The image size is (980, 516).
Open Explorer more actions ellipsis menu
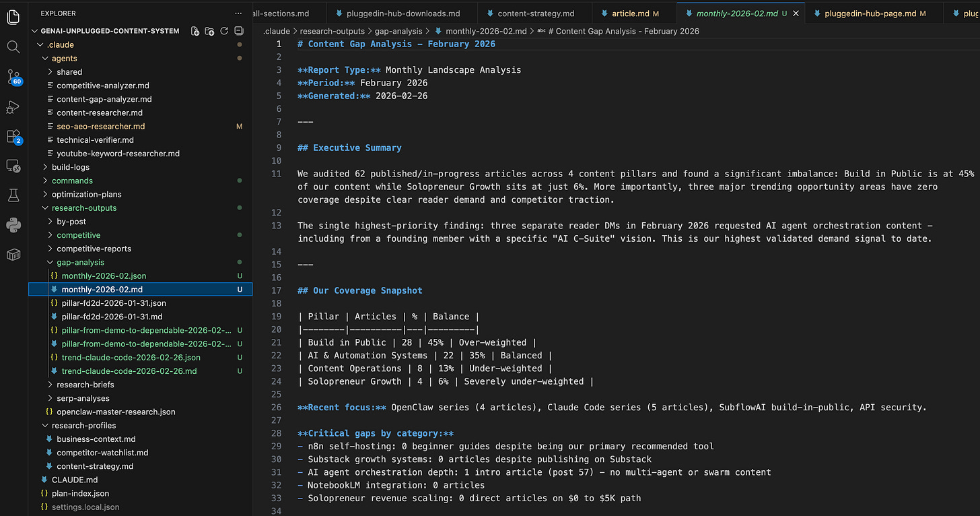(238, 13)
